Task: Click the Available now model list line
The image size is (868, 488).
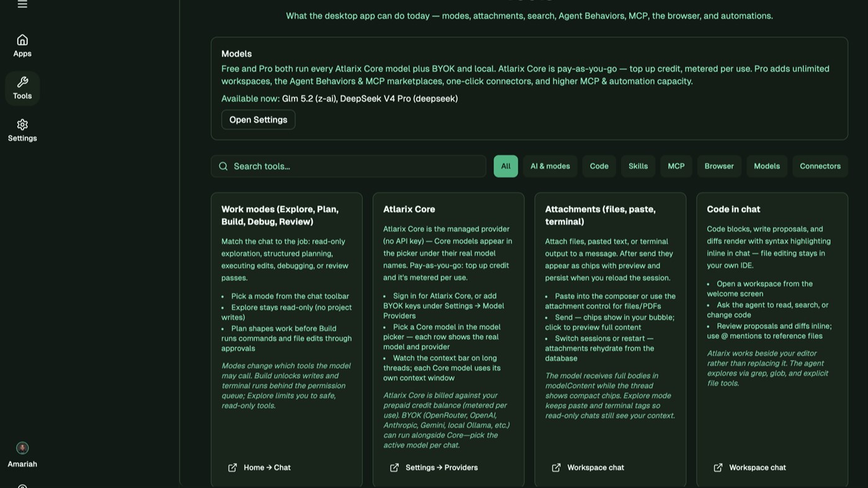Action: point(339,99)
